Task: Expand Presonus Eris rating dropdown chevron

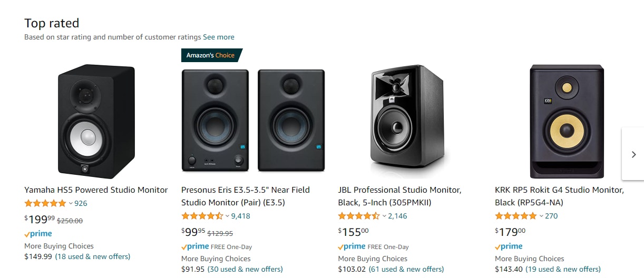Action: 228,216
